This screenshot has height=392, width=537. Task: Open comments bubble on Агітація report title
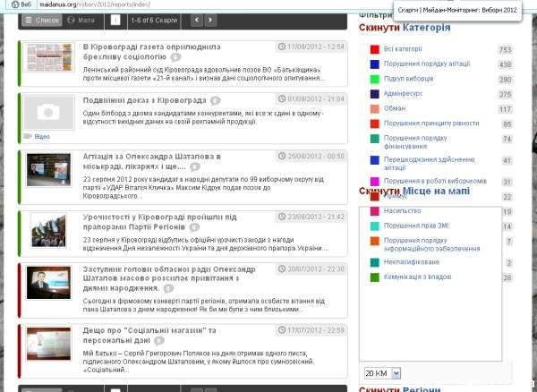point(195,166)
